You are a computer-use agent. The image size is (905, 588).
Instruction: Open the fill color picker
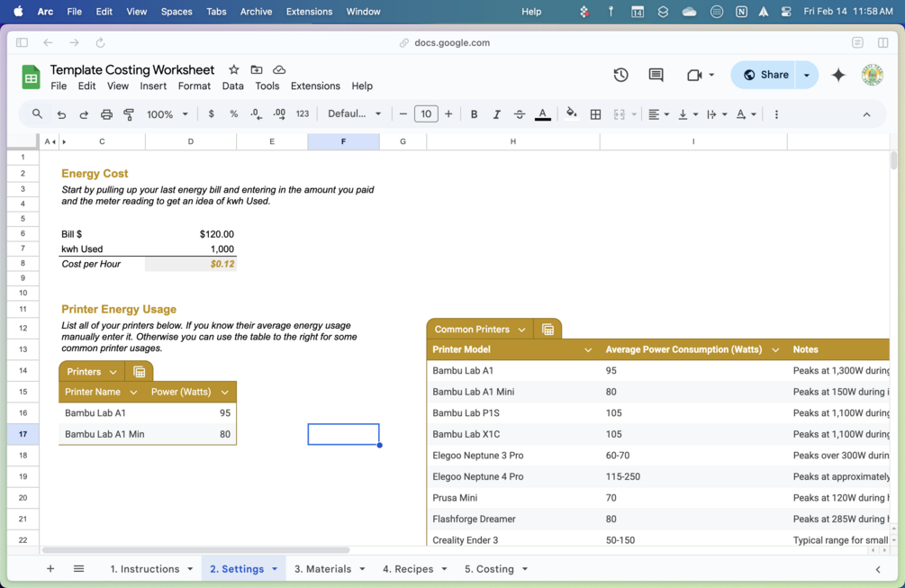click(x=572, y=113)
